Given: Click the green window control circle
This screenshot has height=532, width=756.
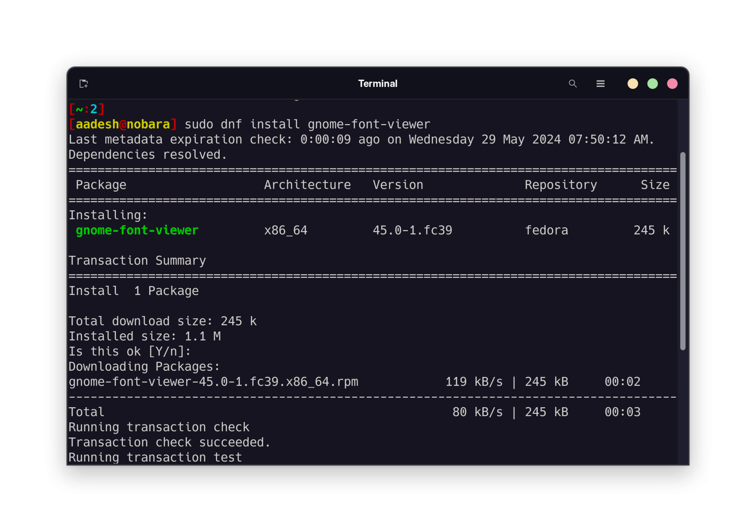Looking at the screenshot, I should pos(653,84).
